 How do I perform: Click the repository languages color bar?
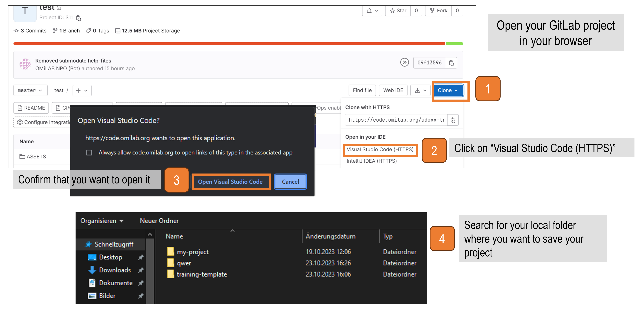coord(238,44)
